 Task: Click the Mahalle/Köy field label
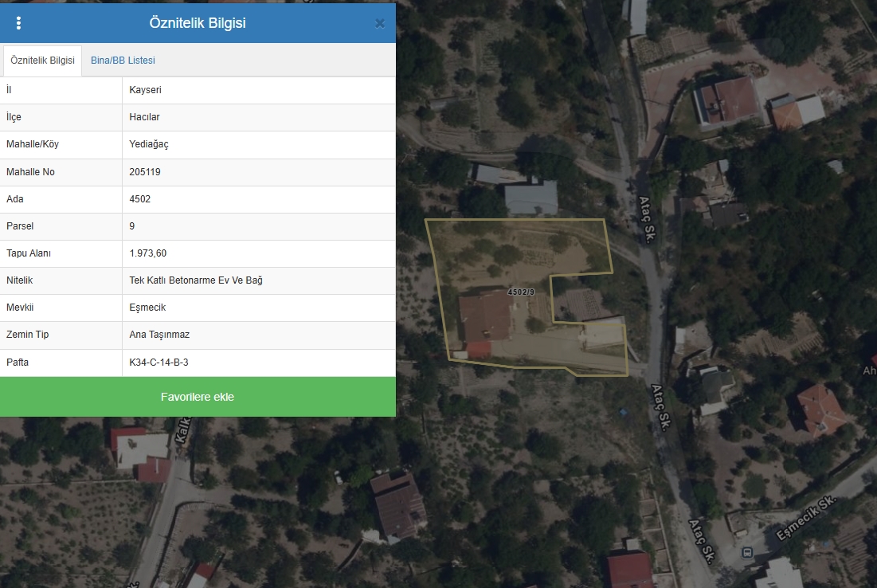(x=33, y=144)
